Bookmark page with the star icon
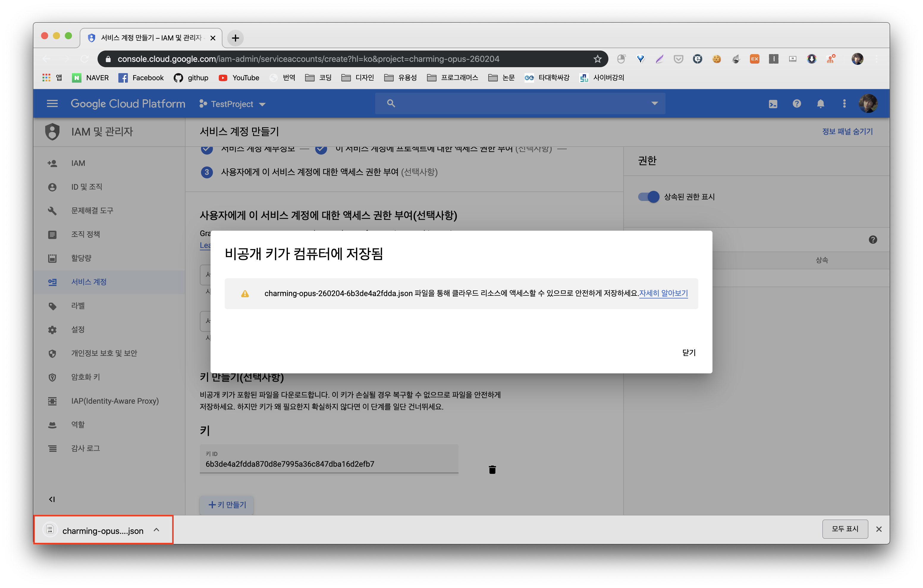Viewport: 923px width, 588px height. coord(597,59)
